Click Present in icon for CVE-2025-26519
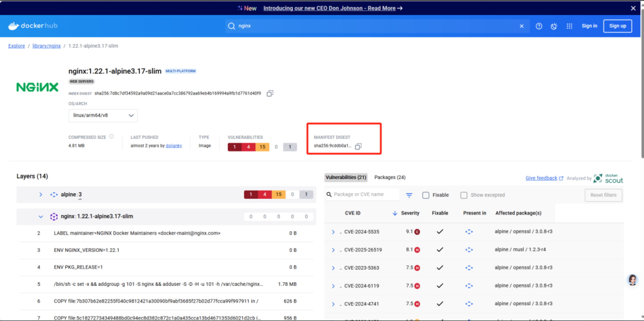 click(x=469, y=250)
